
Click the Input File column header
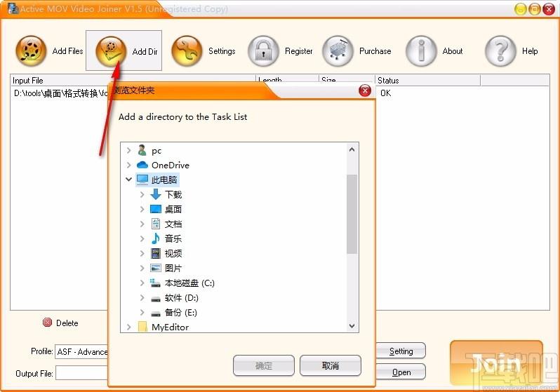pos(133,80)
